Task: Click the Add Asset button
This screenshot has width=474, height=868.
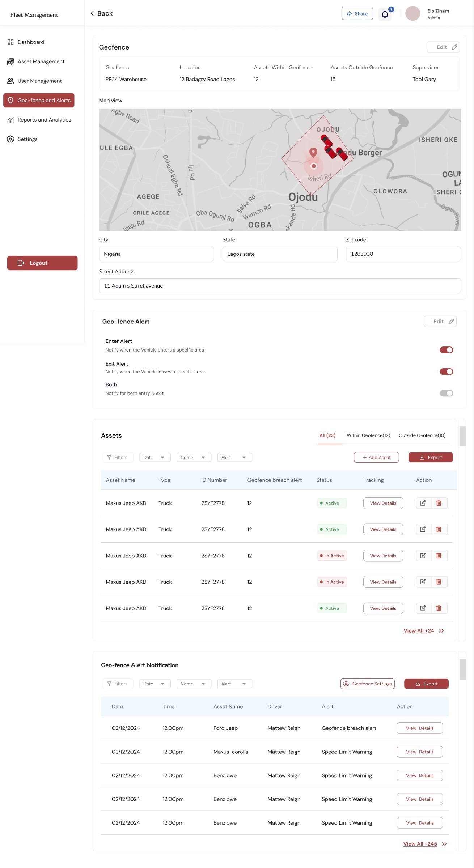Action: pyautogui.click(x=376, y=458)
